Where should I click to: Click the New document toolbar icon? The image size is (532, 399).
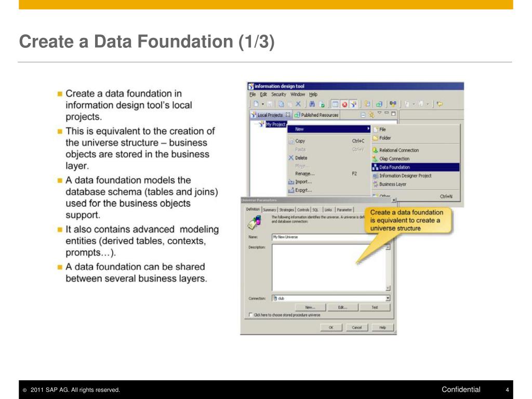[256, 104]
